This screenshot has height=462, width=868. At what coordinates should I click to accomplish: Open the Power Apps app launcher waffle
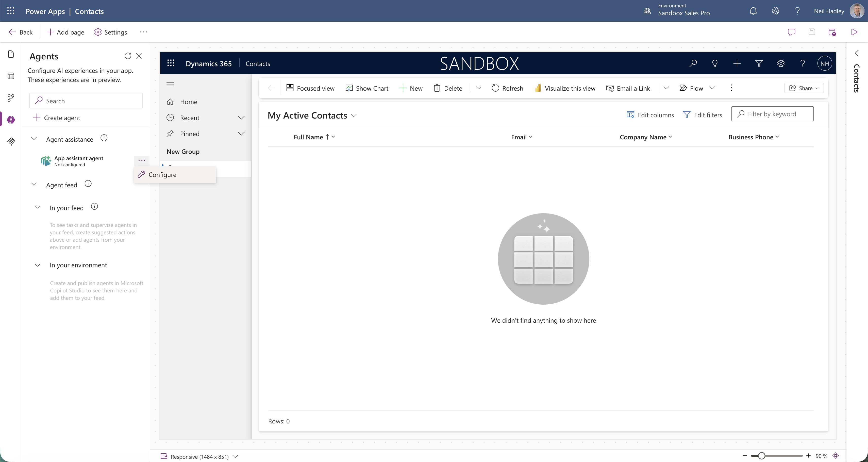[11, 11]
